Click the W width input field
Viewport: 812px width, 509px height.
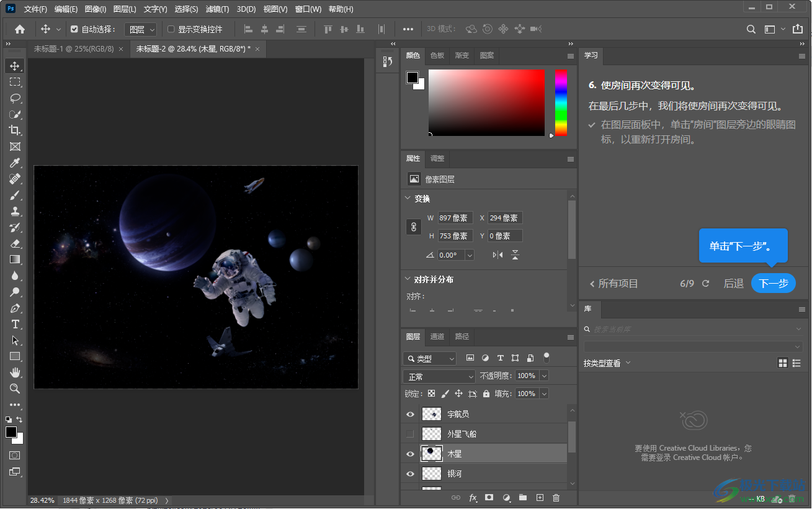(455, 217)
